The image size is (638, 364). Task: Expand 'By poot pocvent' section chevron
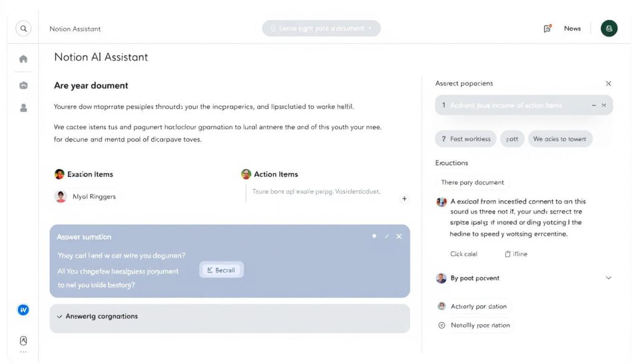pos(609,278)
